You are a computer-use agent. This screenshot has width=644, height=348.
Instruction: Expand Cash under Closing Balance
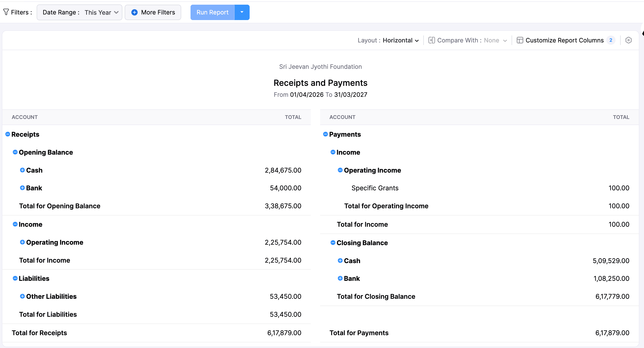click(340, 260)
